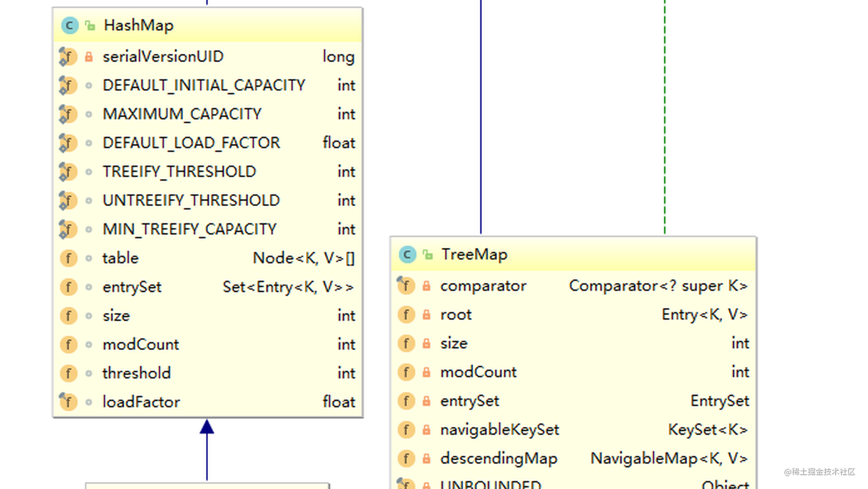868x489 pixels.
Task: Click the long type of serialVersionUID
Action: [339, 56]
